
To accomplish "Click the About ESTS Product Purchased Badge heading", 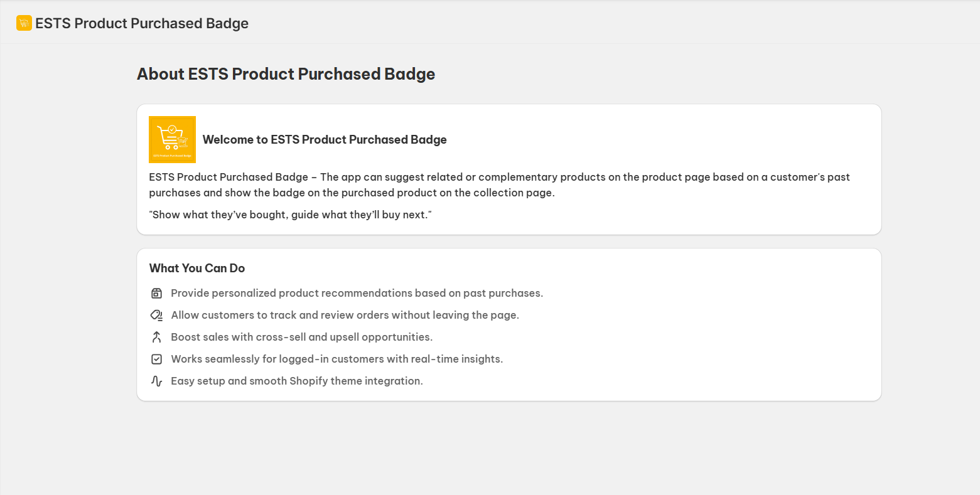I will click(x=286, y=74).
